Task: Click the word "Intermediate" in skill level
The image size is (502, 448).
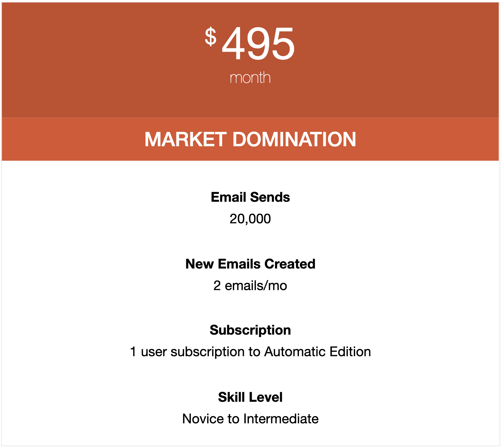Action: click(281, 419)
